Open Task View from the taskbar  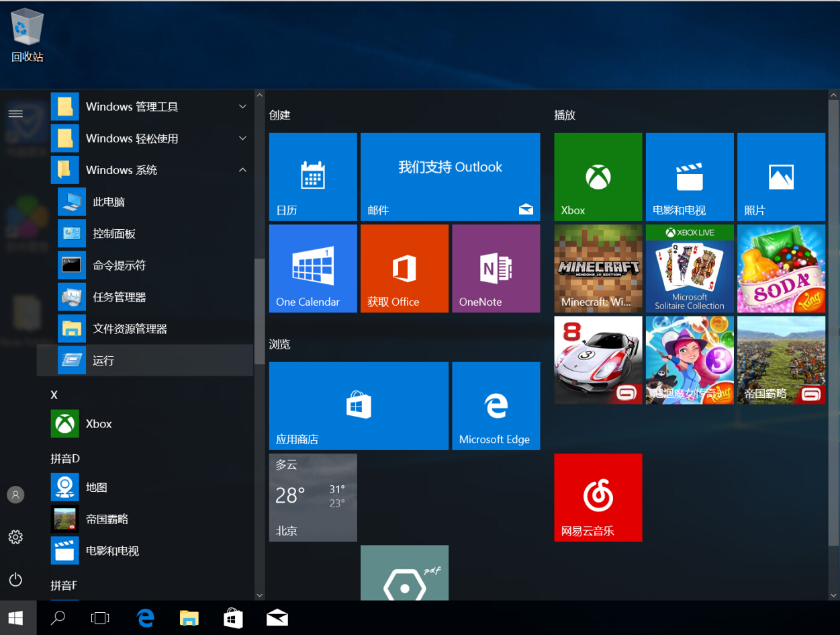(100, 618)
